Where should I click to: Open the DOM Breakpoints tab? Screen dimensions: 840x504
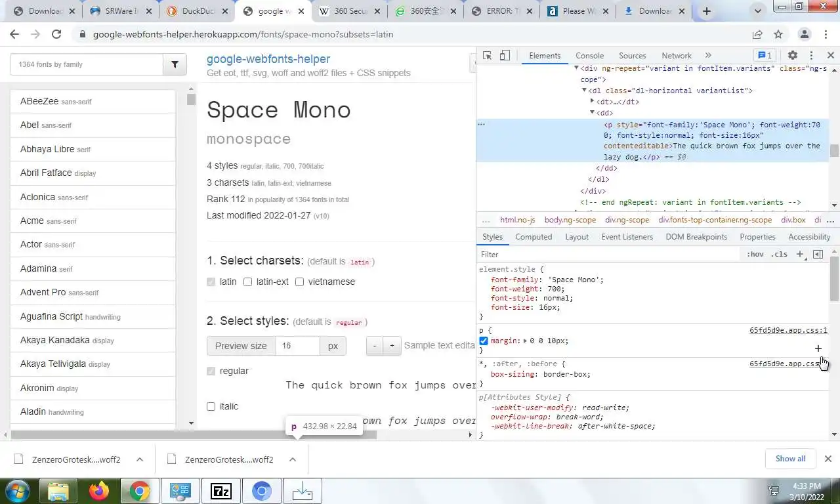pos(696,237)
